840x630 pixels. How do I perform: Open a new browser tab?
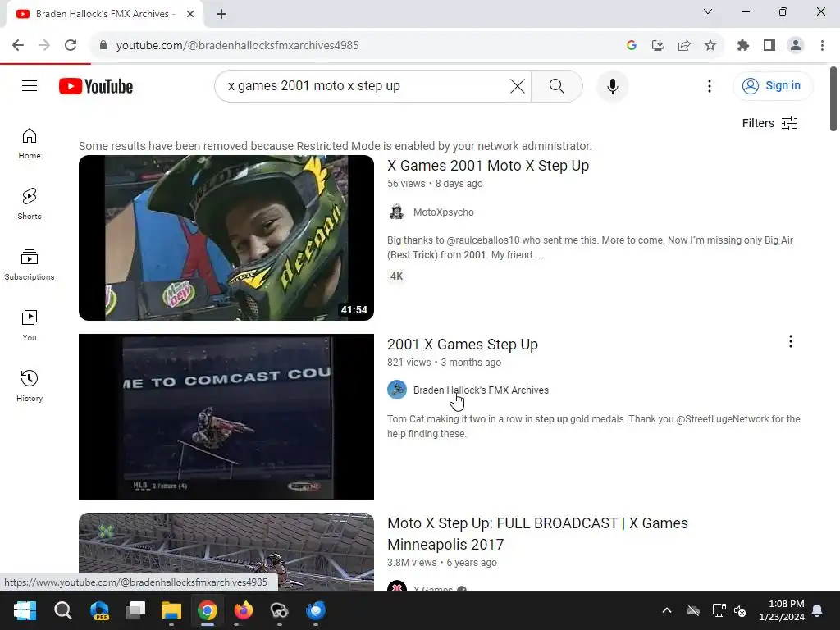click(221, 14)
